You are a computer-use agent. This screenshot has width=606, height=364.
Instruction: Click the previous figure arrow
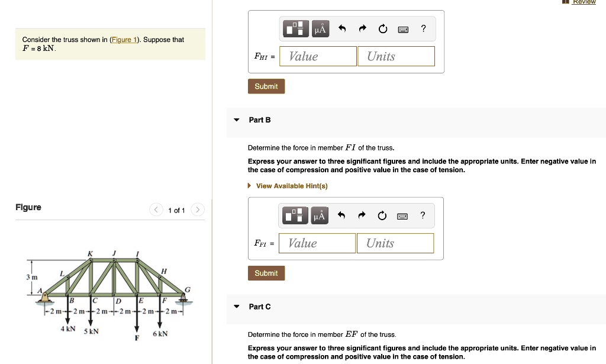click(x=156, y=210)
